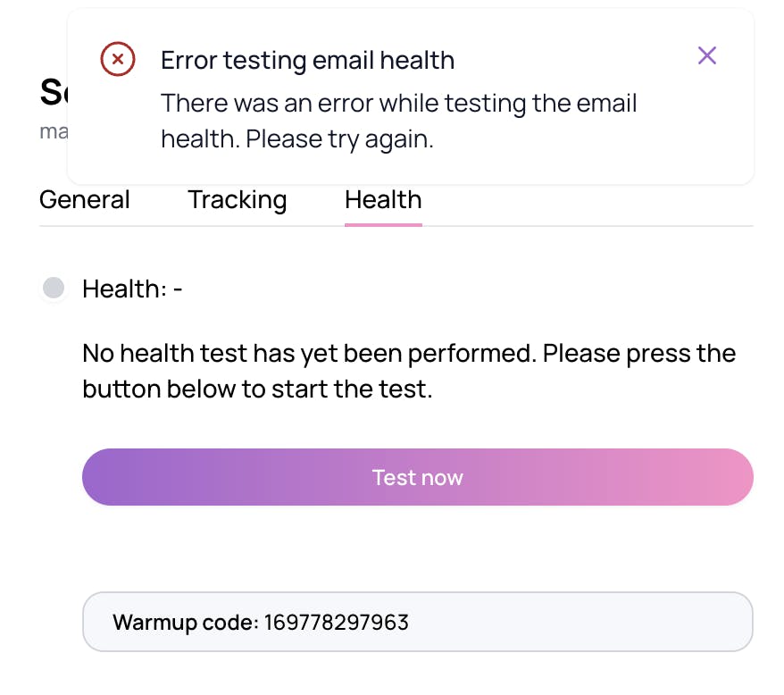Screen dimensions: 784x695
Task: Select the Health tab
Action: (x=383, y=199)
